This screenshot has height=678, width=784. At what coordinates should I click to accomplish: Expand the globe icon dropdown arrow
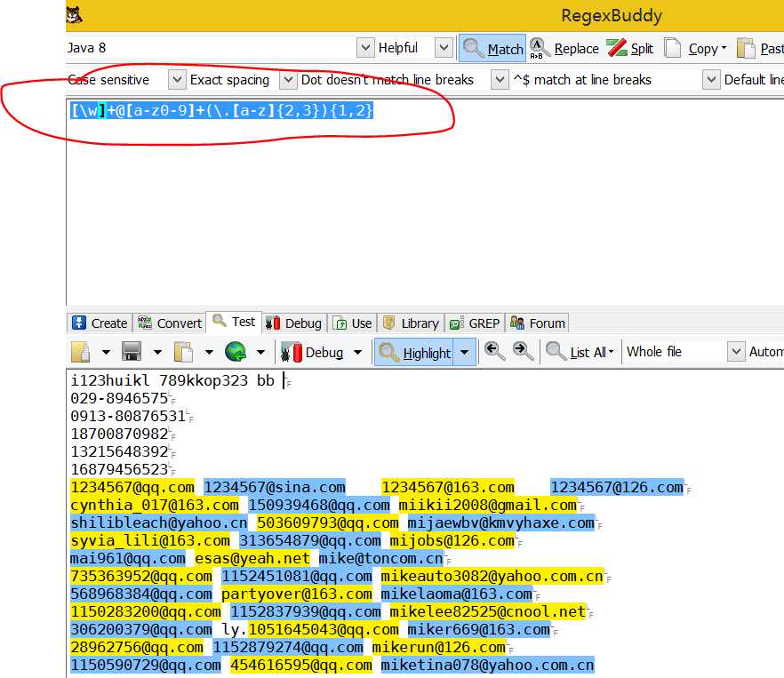[260, 352]
